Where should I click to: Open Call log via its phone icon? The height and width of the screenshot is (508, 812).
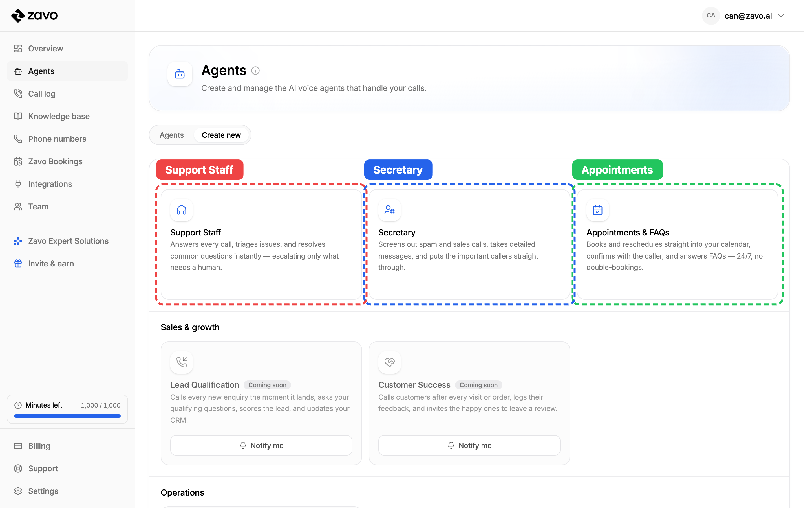click(18, 94)
